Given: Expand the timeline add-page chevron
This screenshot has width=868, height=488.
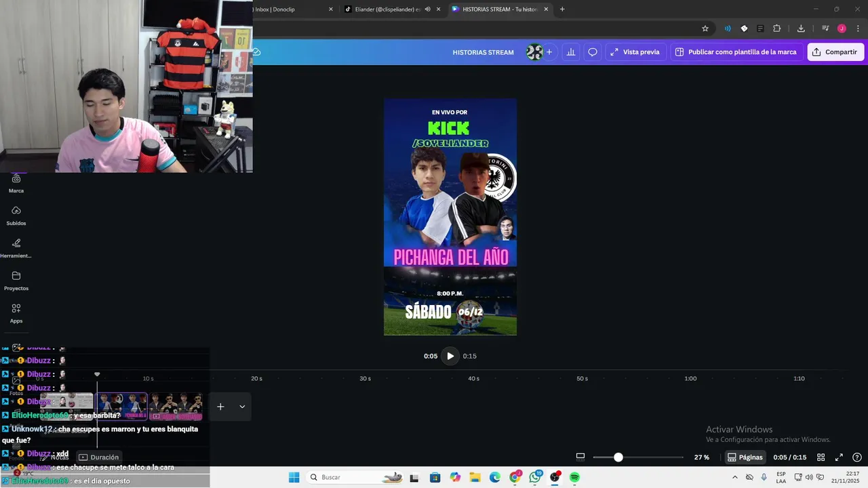Looking at the screenshot, I should 242,407.
